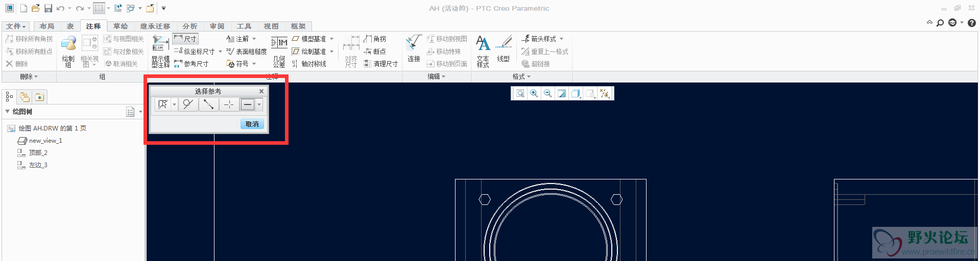Select the tangent reference icon in 选择参考 dialog

pos(188,105)
